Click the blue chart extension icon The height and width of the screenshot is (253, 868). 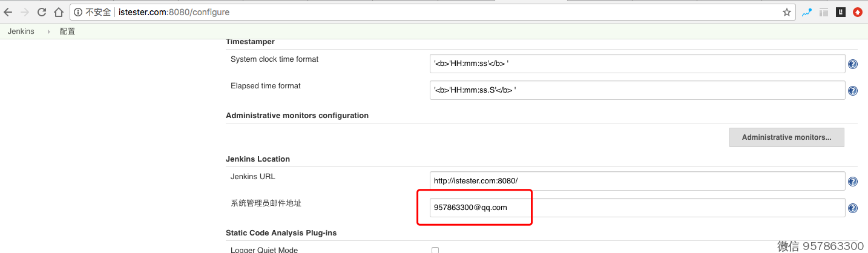tap(807, 12)
